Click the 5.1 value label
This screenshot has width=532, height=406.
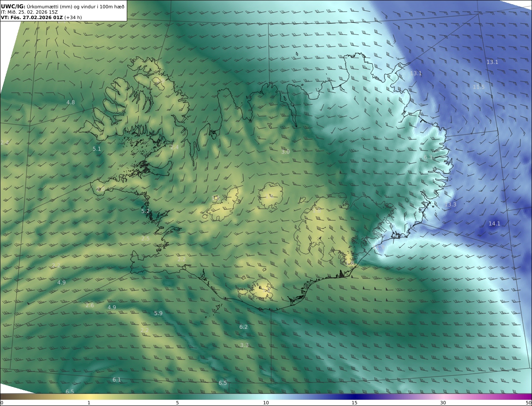pyautogui.click(x=96, y=148)
